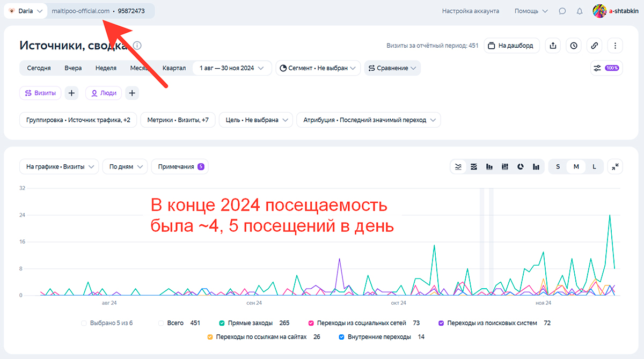Viewport: 644px width, 359px height.
Task: Select the stacked area chart icon
Action: pyautogui.click(x=473, y=167)
